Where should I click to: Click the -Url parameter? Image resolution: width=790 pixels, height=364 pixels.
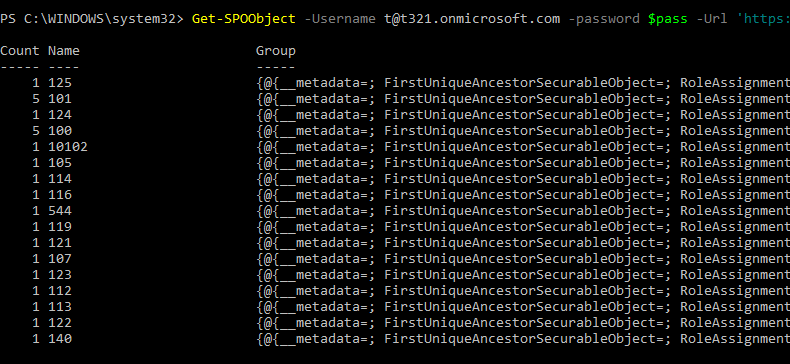(712, 19)
